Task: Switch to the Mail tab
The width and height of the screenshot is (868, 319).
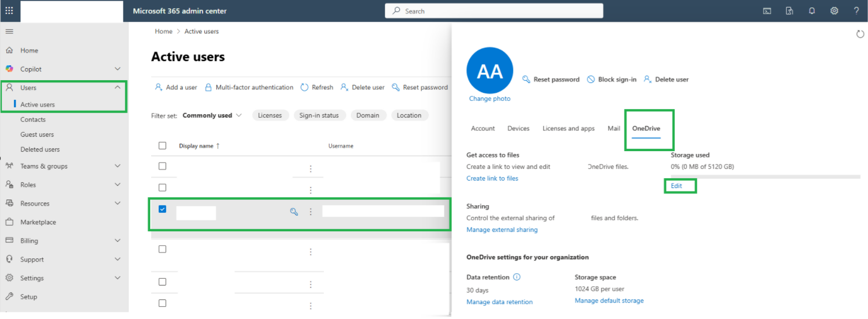Action: 613,129
